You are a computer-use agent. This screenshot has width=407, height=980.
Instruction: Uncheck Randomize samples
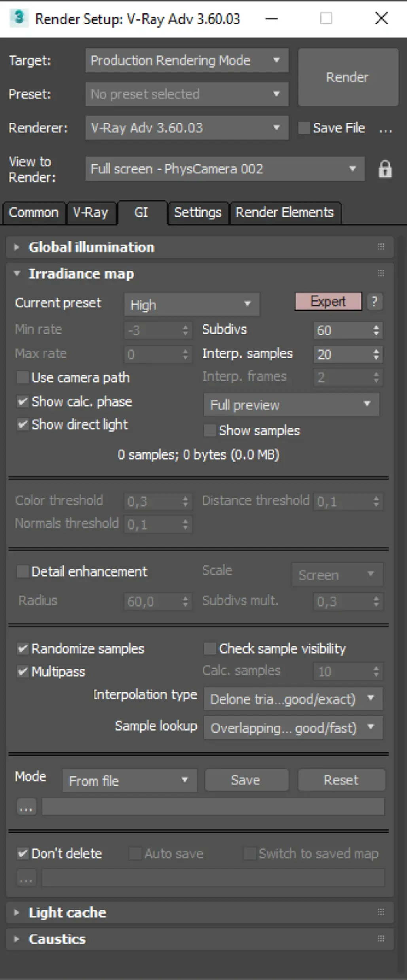click(23, 648)
